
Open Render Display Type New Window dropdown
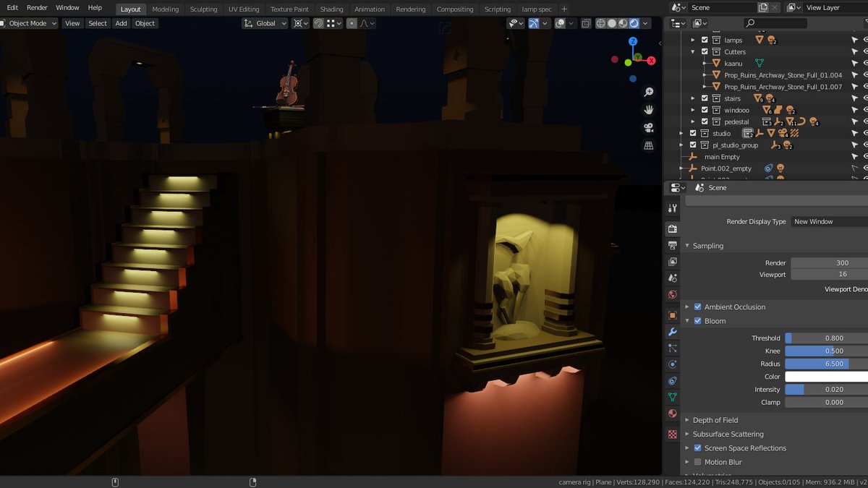click(829, 221)
